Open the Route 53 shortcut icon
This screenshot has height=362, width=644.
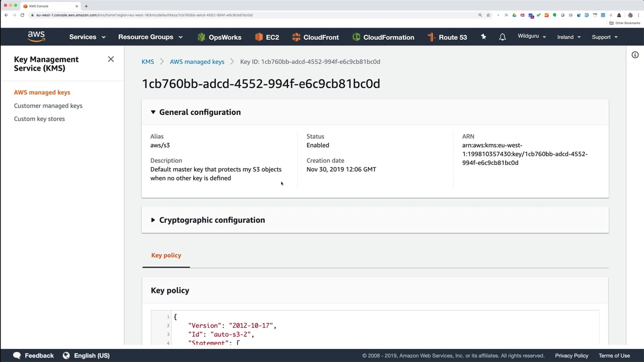[431, 37]
